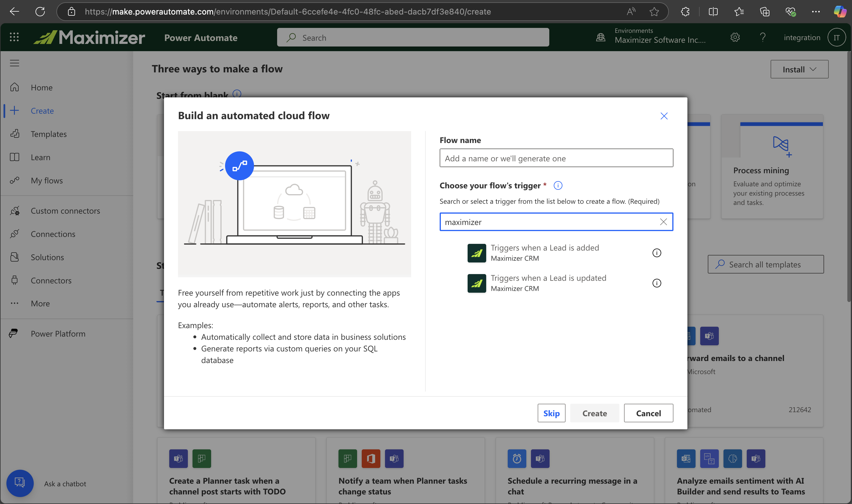This screenshot has width=852, height=504.
Task: Open Connectors in the sidebar
Action: (51, 280)
